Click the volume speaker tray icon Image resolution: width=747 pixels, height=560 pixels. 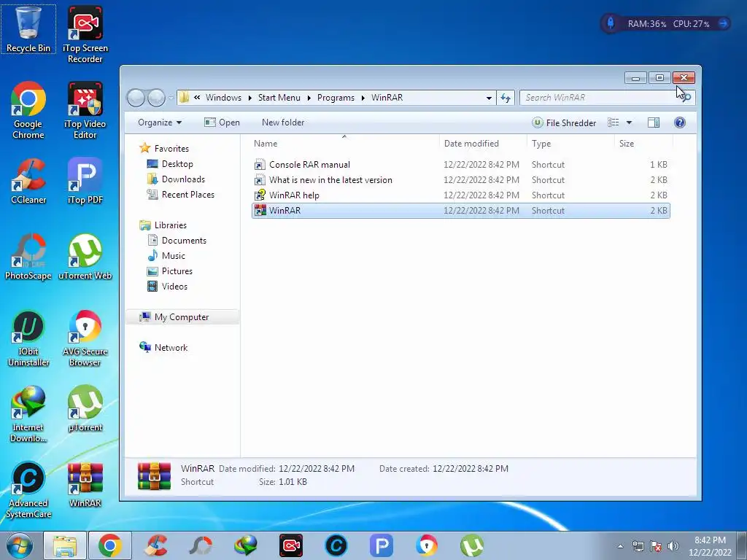tap(673, 546)
